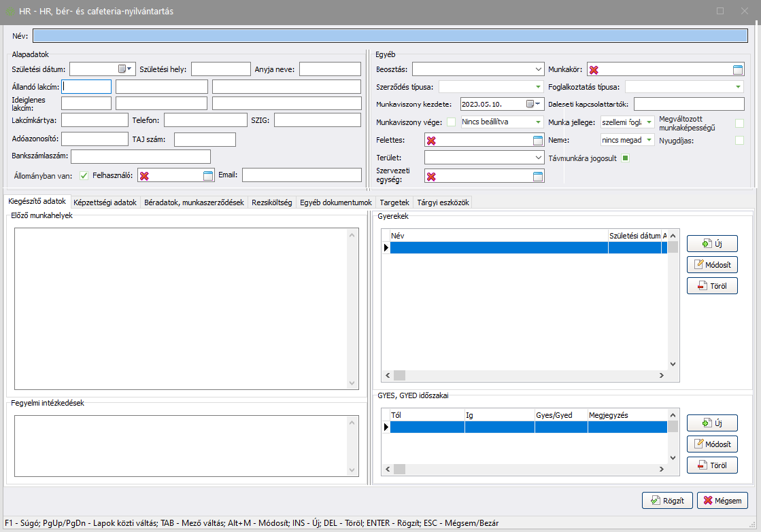Open Munkakör lookup window icon
Screen dimensions: 761x532
click(739, 69)
